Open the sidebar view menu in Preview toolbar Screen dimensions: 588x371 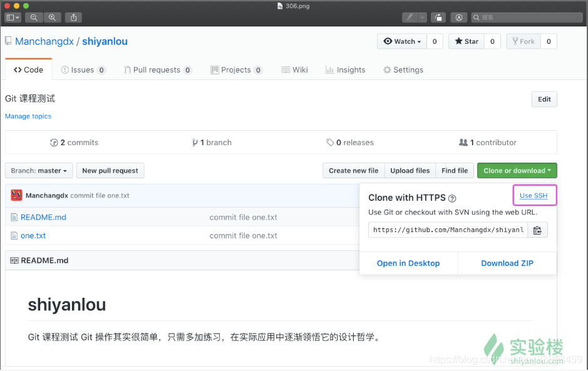(13, 18)
